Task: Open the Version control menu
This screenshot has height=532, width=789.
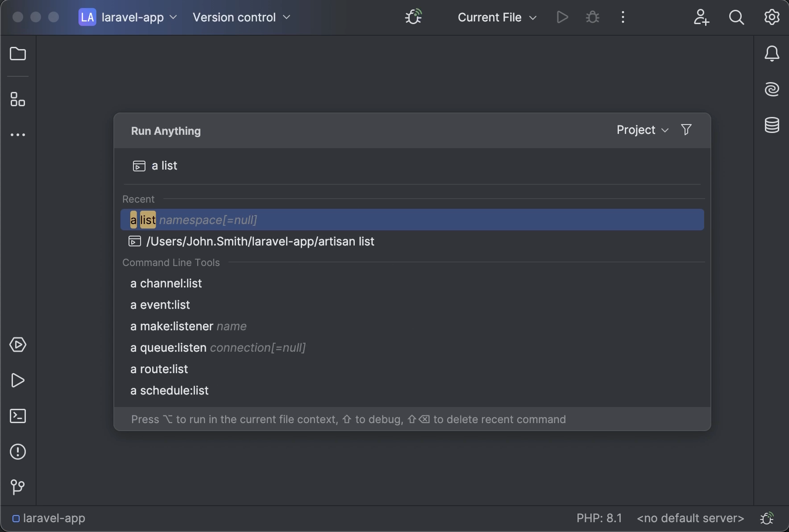Action: (x=241, y=17)
